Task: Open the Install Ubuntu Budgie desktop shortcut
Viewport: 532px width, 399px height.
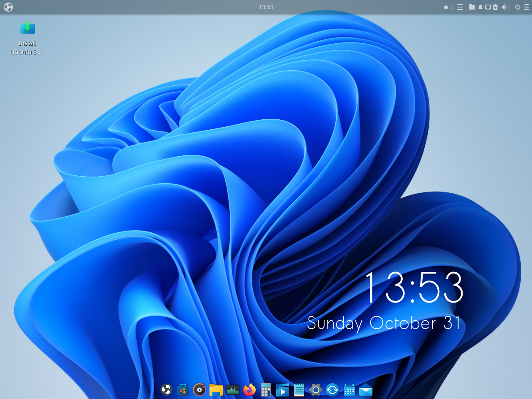Action: point(27,38)
